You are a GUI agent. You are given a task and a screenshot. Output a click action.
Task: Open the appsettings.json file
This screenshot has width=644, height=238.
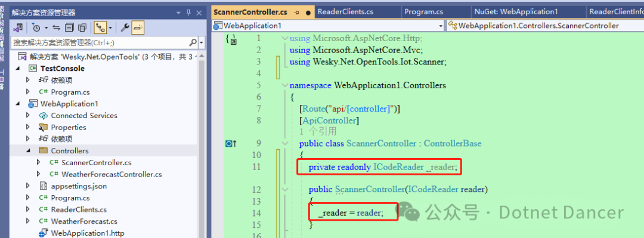click(x=79, y=186)
